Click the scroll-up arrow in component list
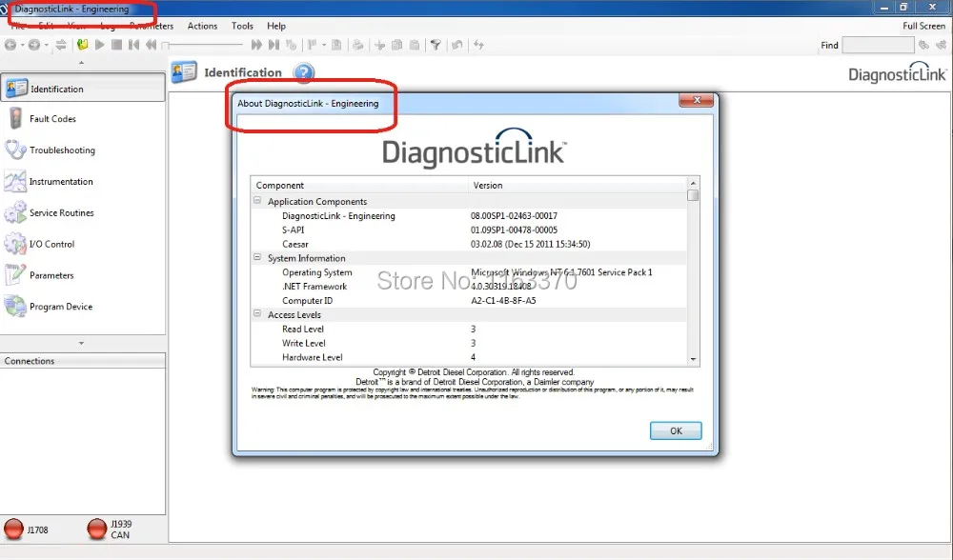The width and height of the screenshot is (953, 560). (693, 183)
